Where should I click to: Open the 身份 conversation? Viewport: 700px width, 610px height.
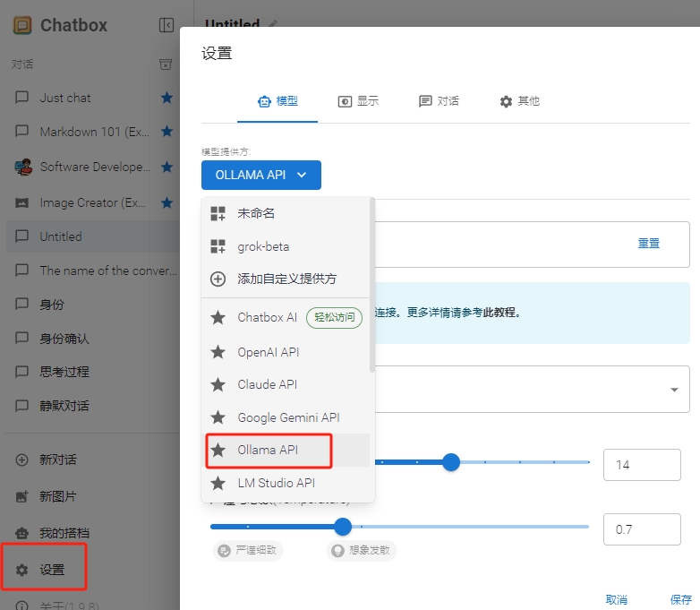[x=93, y=305]
